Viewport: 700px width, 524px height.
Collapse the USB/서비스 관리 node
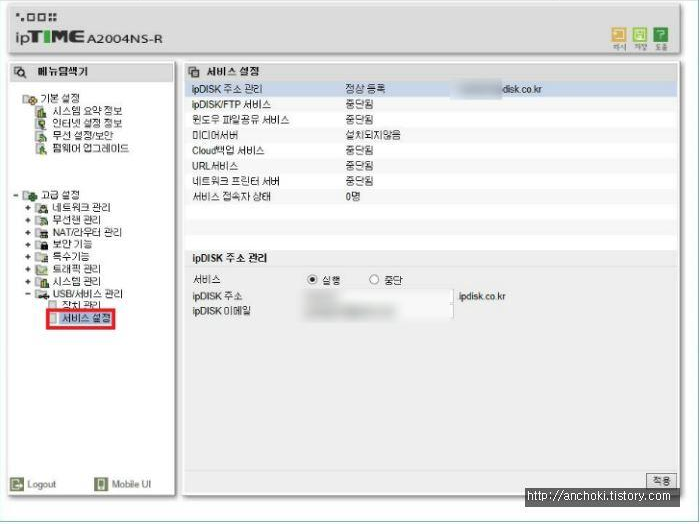point(28,295)
